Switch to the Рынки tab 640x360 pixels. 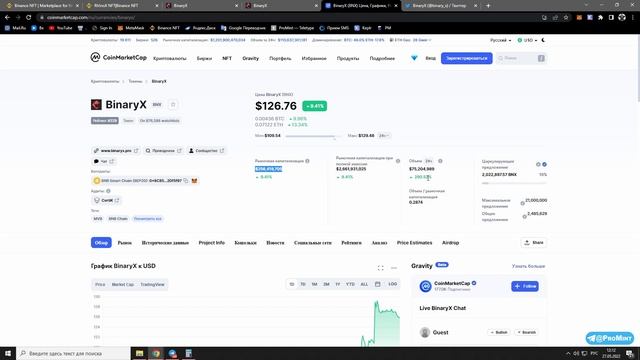[124, 242]
